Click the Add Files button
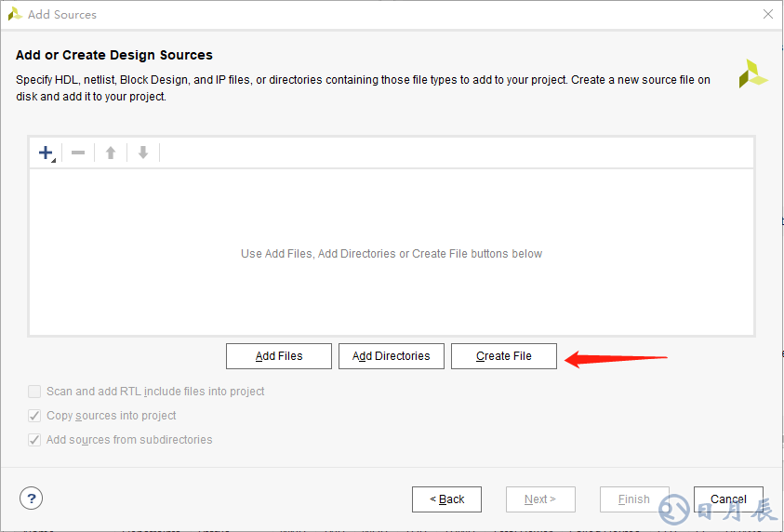 (279, 356)
